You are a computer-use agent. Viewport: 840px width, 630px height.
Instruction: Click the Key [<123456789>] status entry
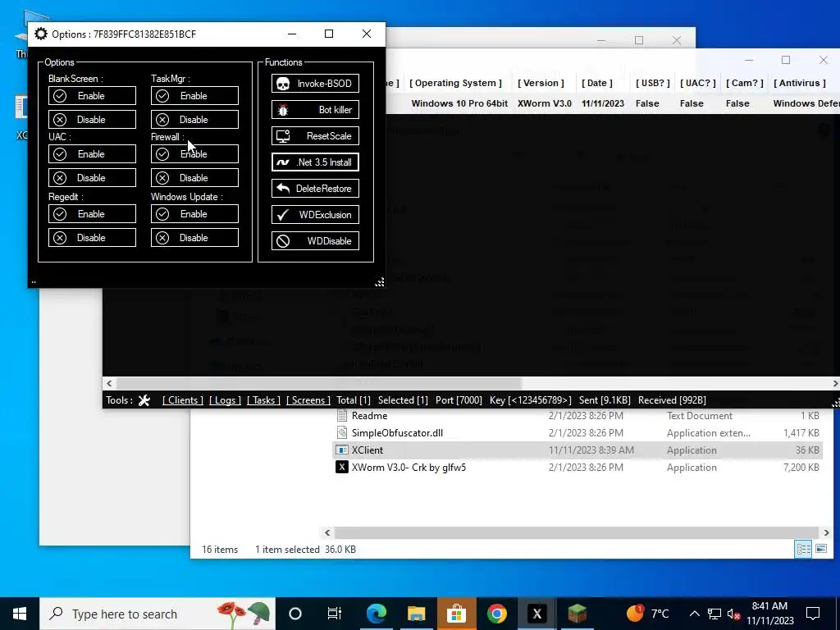[x=531, y=400]
